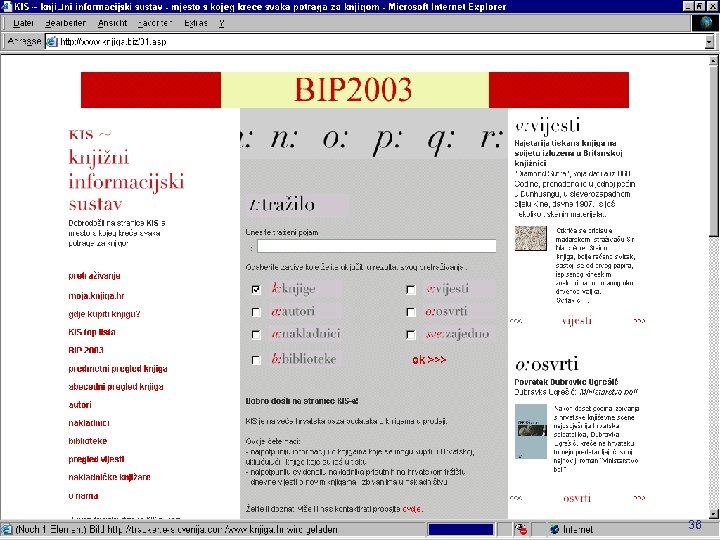Image resolution: width=720 pixels, height=540 pixels.
Task: Go to previous review with <<< arrow
Action: pyautogui.click(x=516, y=498)
